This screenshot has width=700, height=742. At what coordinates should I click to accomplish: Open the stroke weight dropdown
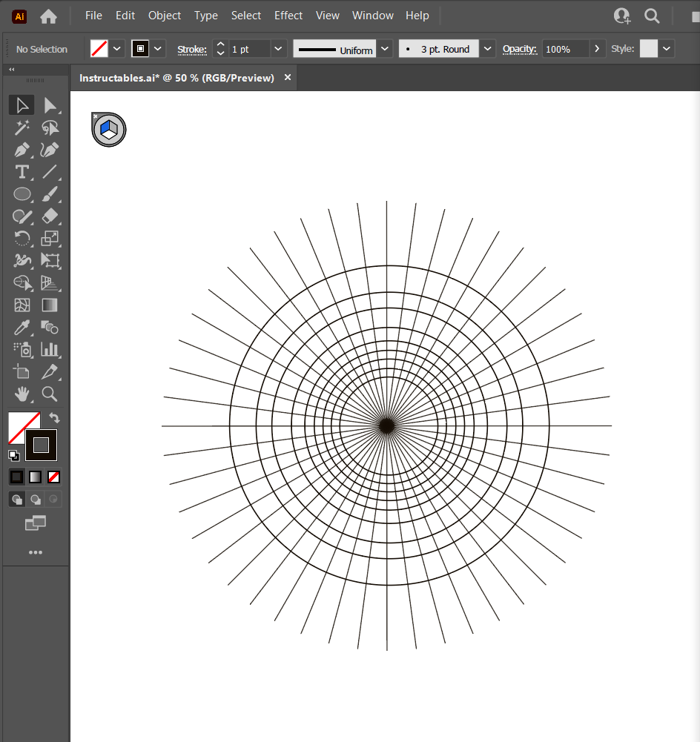[278, 49]
